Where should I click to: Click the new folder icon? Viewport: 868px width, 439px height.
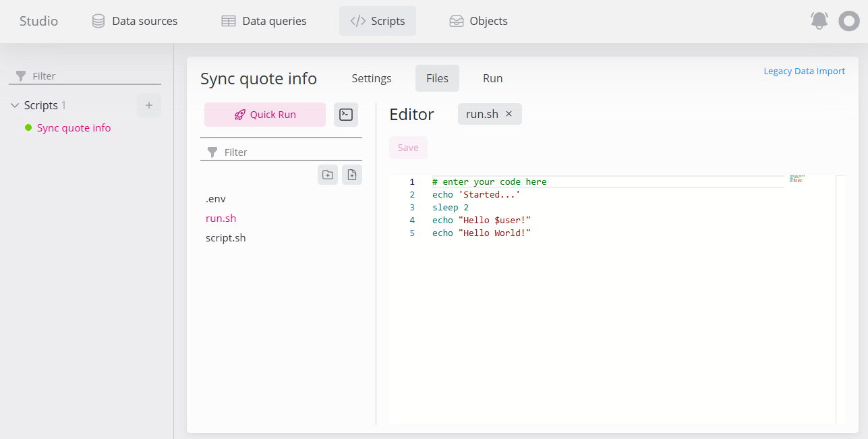tap(328, 175)
